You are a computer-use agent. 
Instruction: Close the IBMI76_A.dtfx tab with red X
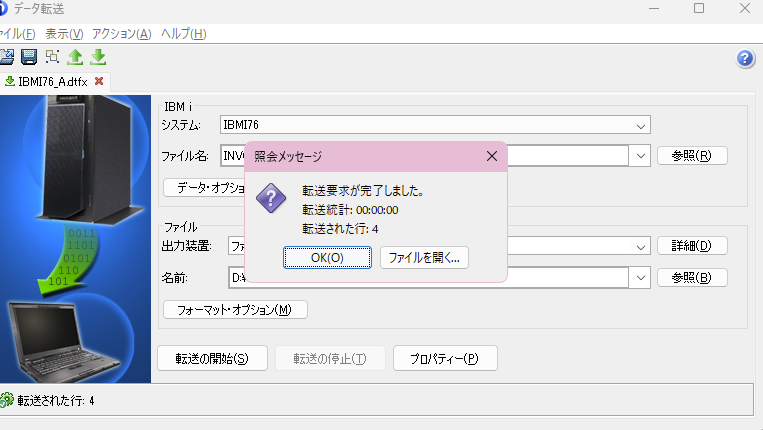(99, 81)
